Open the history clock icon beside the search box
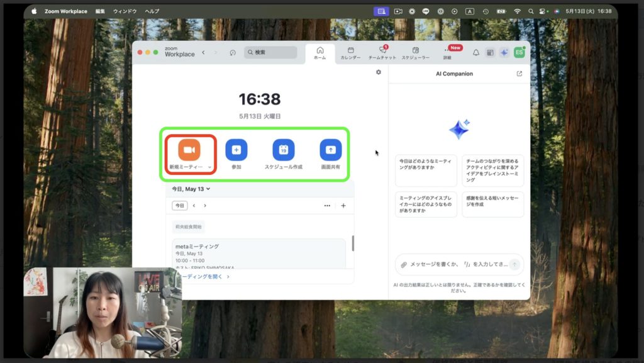The image size is (644, 363). [233, 53]
